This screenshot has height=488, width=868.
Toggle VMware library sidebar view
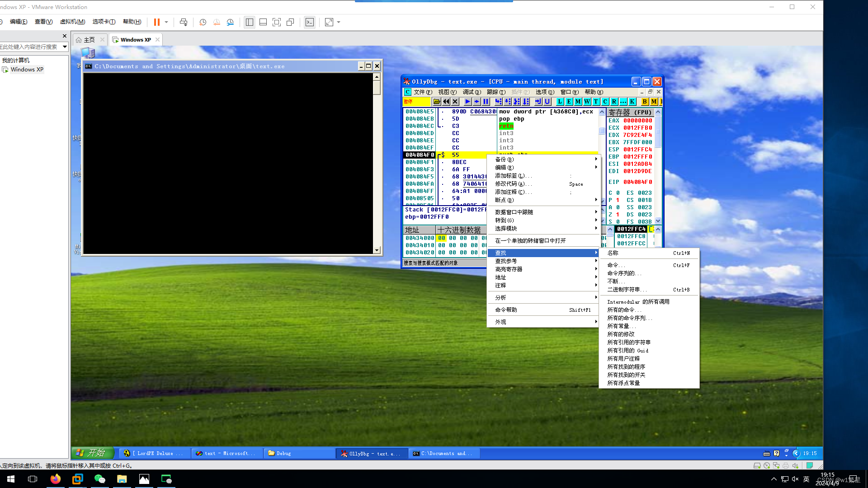coord(249,22)
